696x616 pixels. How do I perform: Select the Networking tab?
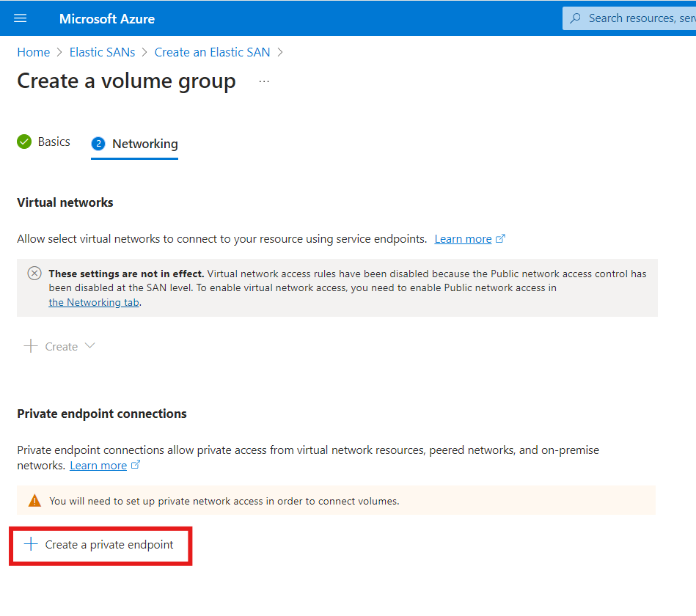[x=134, y=144]
